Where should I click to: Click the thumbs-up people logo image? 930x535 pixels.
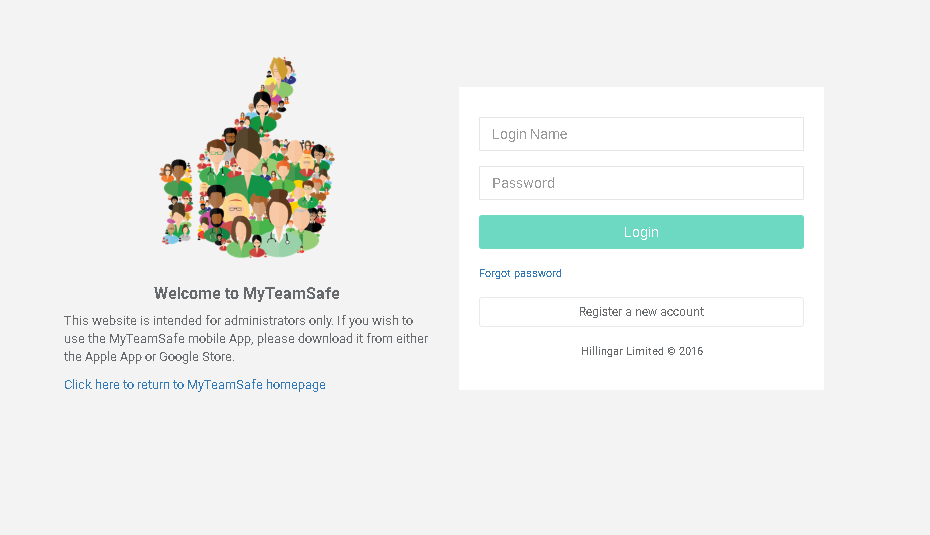(247, 157)
